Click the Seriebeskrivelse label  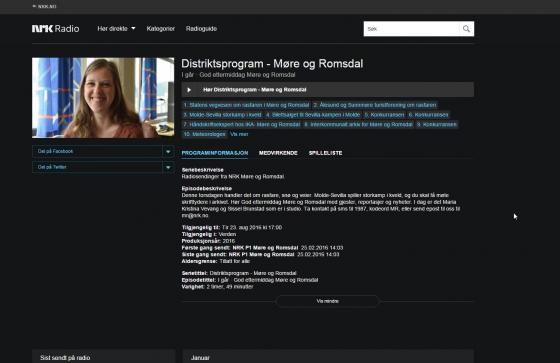[x=202, y=170]
